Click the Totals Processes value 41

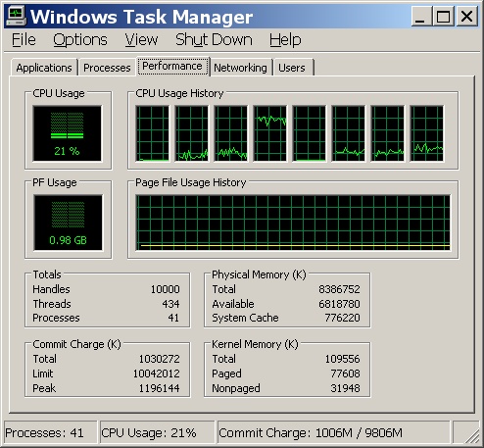[173, 318]
